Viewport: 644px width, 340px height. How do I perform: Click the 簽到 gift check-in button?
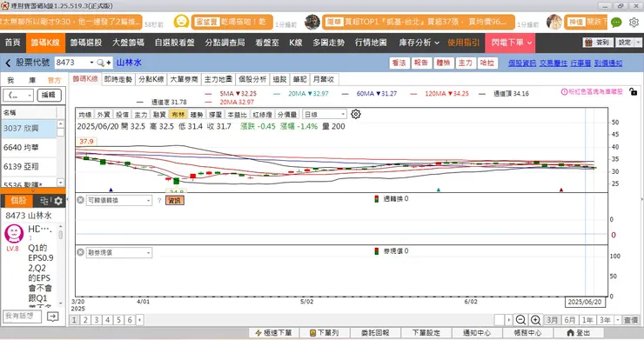coord(598,43)
